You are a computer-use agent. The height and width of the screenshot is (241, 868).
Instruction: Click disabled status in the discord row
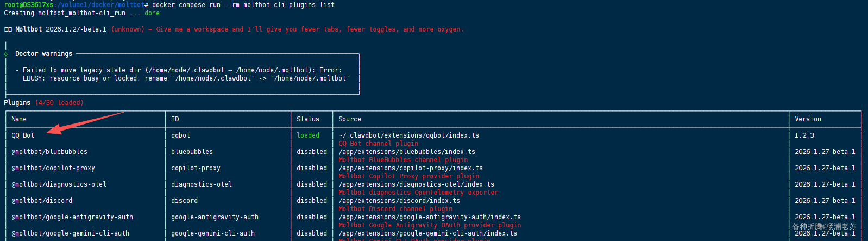[x=312, y=201]
